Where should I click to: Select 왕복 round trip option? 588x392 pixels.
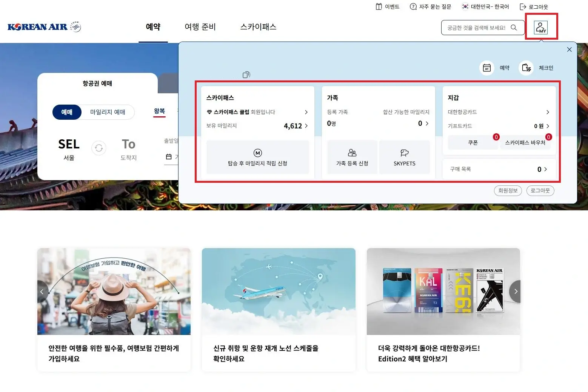(x=159, y=111)
